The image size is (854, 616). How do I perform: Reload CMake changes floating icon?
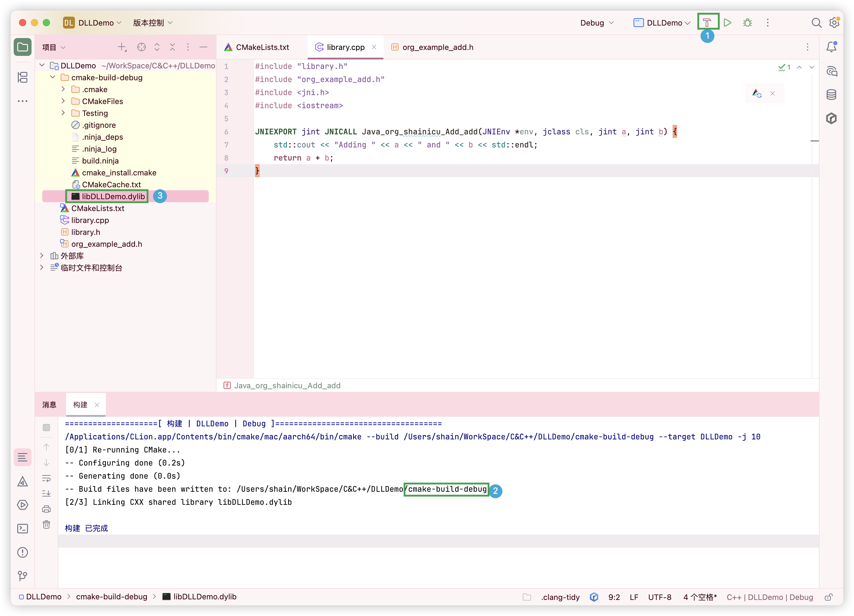point(757,93)
